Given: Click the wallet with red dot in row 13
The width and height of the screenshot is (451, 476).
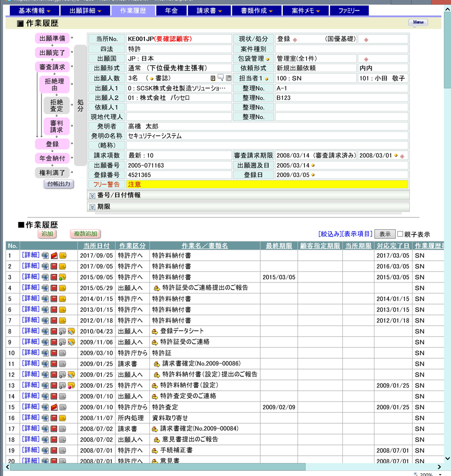Looking at the screenshot, I should [x=71, y=385].
